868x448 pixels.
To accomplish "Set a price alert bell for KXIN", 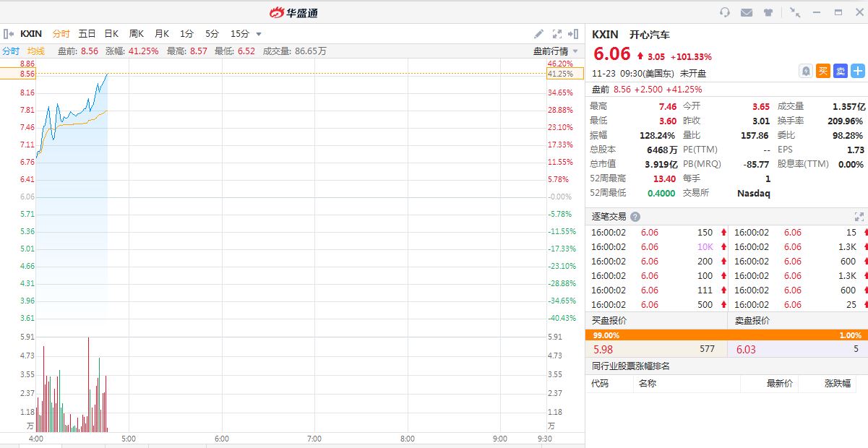I will tap(805, 71).
